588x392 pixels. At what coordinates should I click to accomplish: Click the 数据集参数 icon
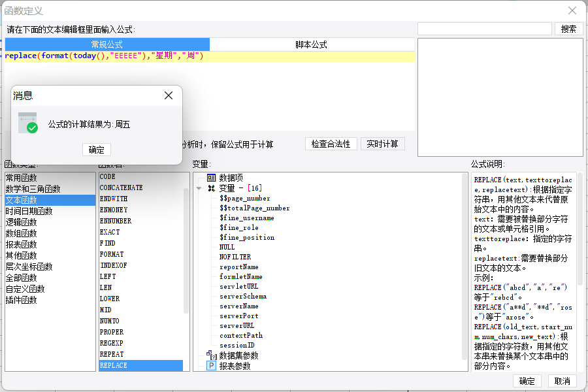[212, 355]
